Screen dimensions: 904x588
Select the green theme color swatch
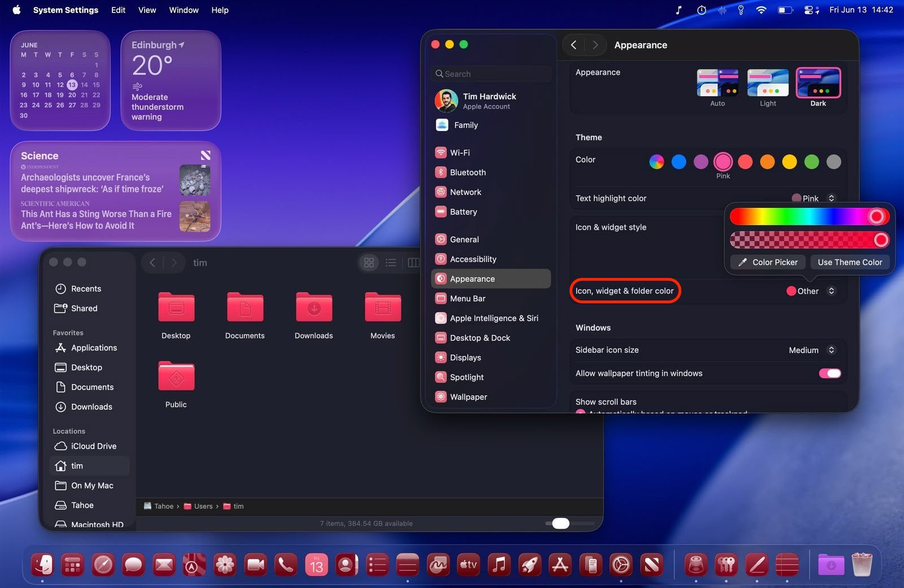click(811, 162)
